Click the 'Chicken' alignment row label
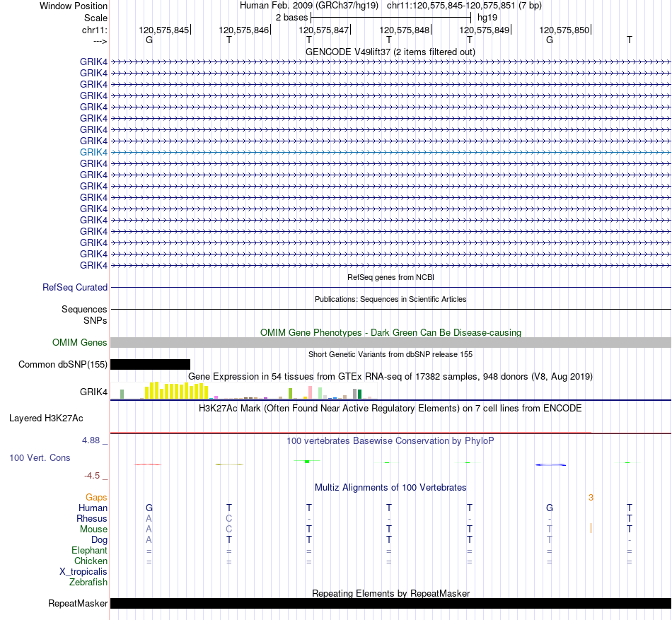Screen dimensions: 672x620 91,561
